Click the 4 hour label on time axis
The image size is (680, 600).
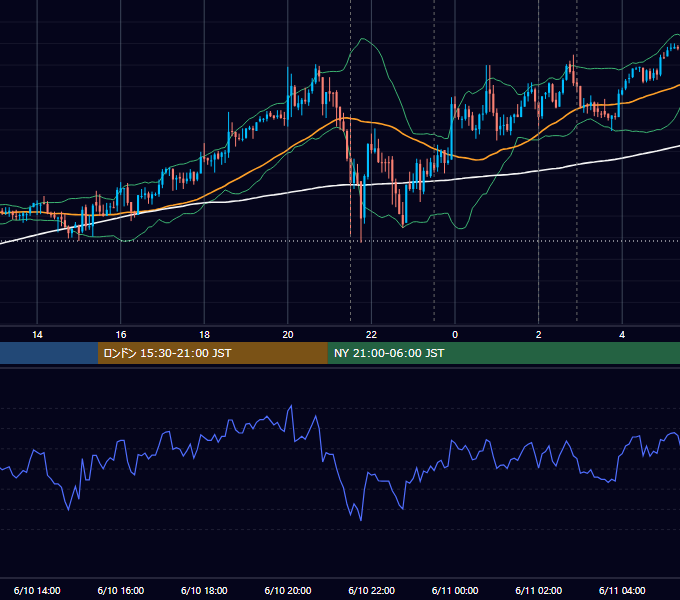(x=622, y=335)
